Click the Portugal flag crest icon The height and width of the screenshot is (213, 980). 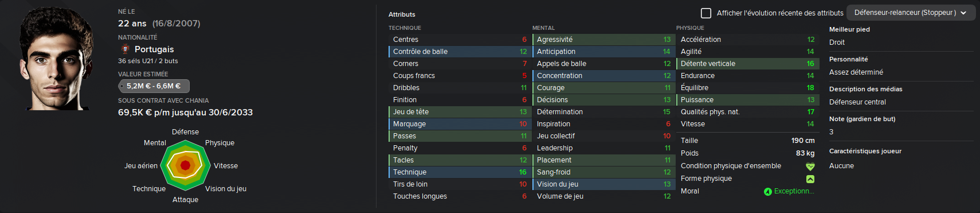(x=125, y=49)
